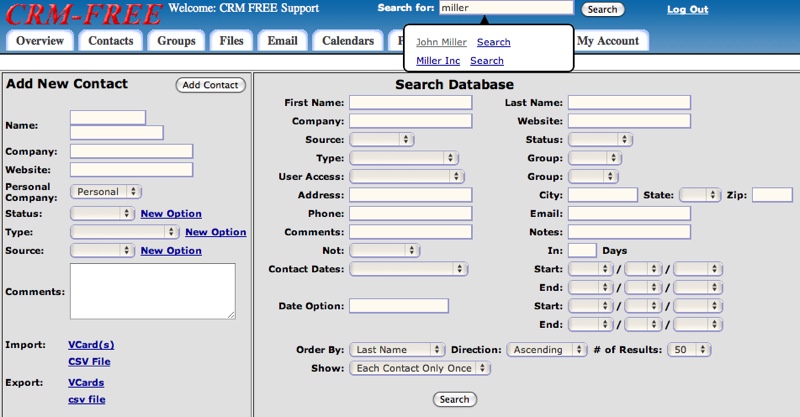Open the User Access dropdown
This screenshot has height=417, width=800.
pyautogui.click(x=407, y=177)
